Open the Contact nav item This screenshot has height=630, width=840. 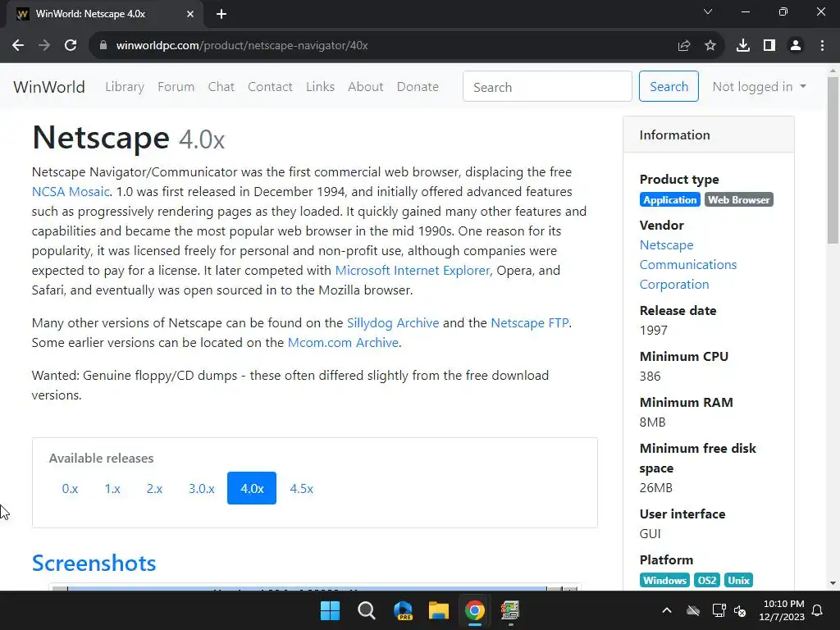click(x=270, y=87)
